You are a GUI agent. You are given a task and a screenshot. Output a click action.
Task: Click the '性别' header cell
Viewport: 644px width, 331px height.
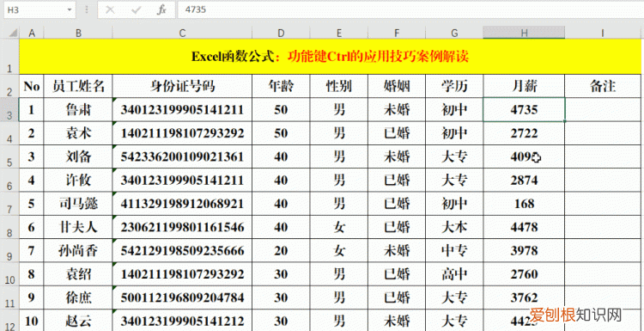tap(339, 86)
